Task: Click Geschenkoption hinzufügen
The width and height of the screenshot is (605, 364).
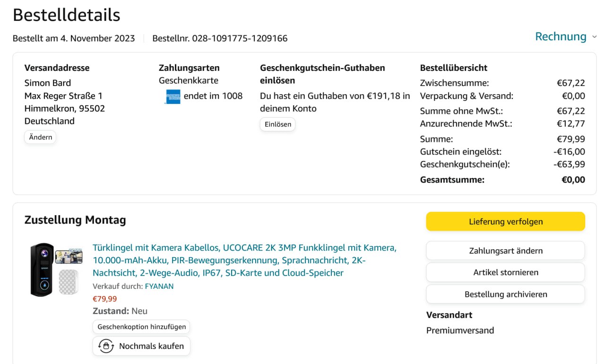Action: [x=141, y=327]
